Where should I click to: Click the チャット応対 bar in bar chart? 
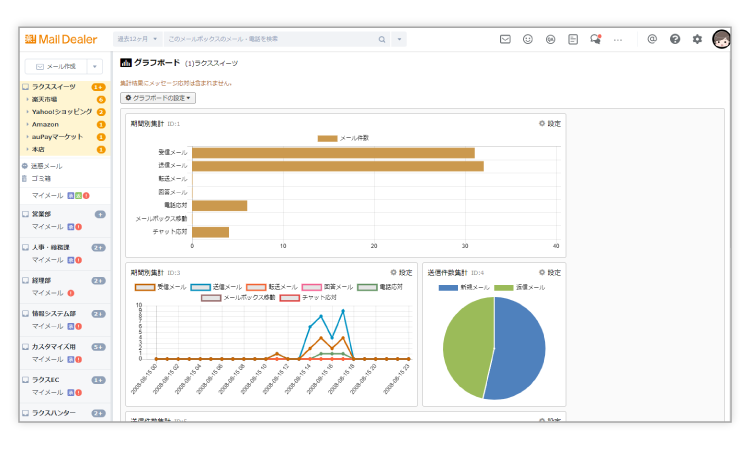point(210,232)
